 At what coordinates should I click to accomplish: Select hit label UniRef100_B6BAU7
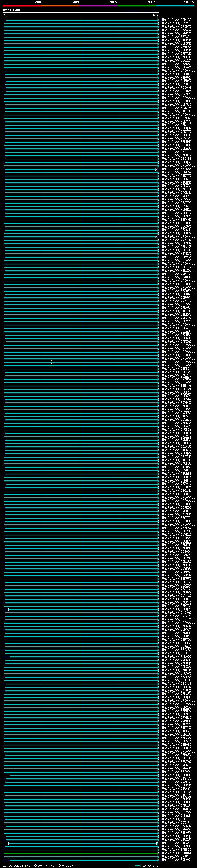point(176,149)
